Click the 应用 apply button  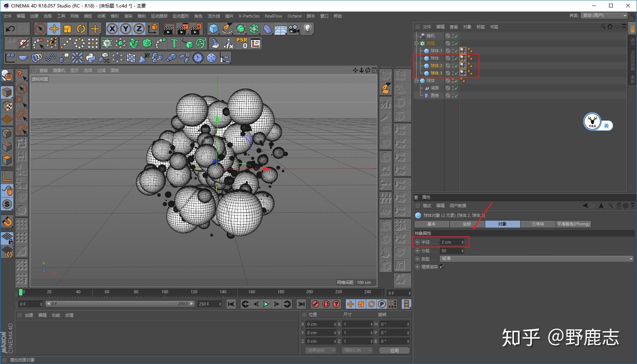click(395, 351)
